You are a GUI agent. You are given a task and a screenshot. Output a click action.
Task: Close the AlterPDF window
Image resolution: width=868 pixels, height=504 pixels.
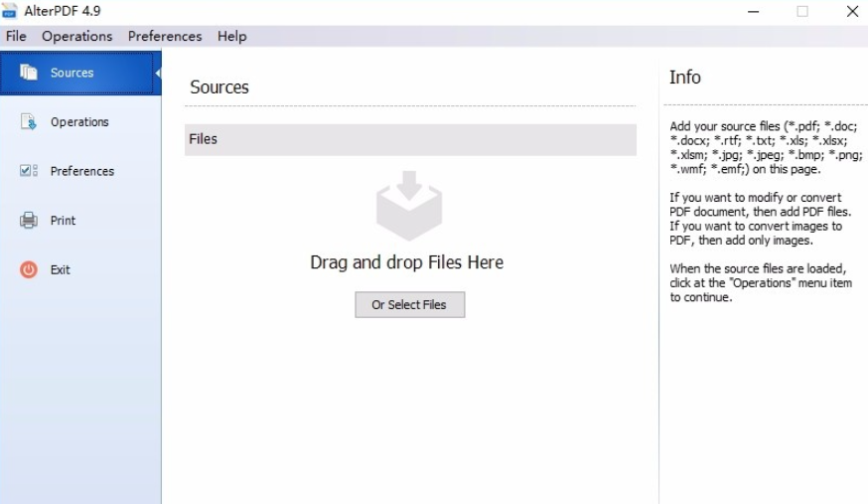(852, 11)
